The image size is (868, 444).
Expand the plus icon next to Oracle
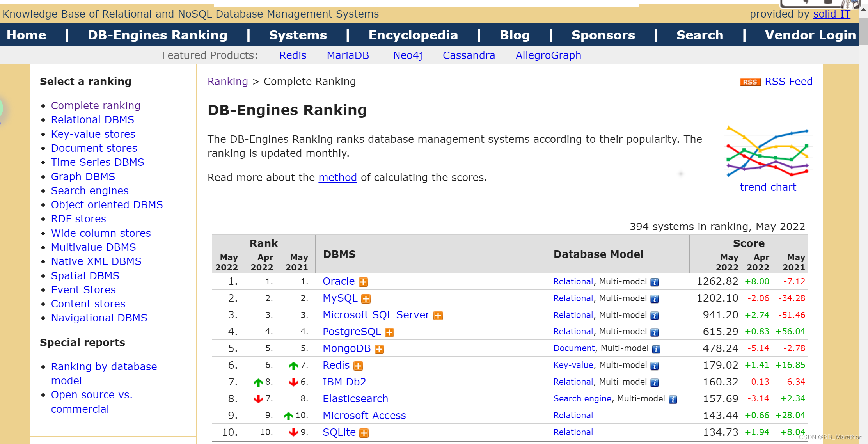pos(363,282)
